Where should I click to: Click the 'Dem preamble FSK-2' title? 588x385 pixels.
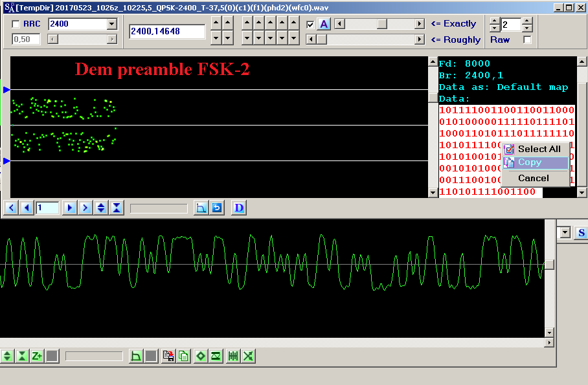tap(163, 69)
